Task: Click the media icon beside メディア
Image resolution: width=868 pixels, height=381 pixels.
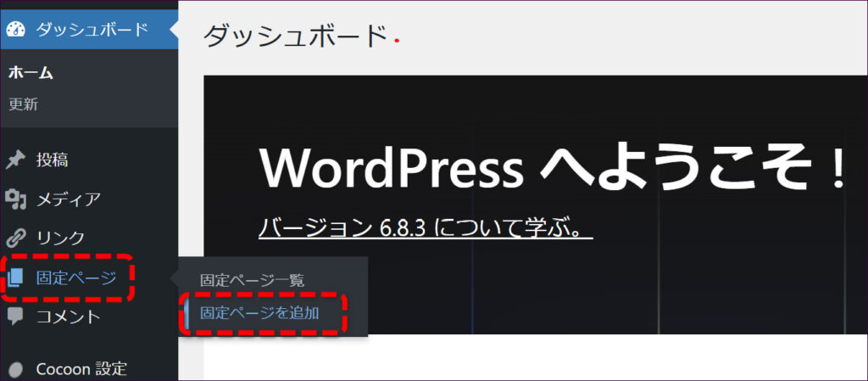Action: click(15, 199)
